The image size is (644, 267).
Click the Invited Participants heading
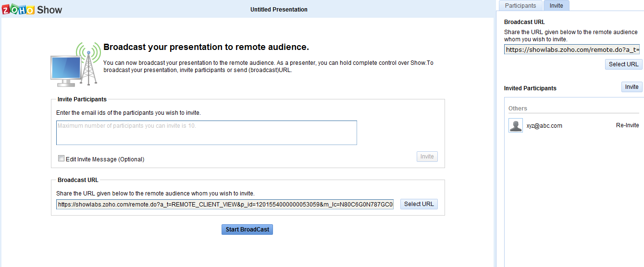530,88
